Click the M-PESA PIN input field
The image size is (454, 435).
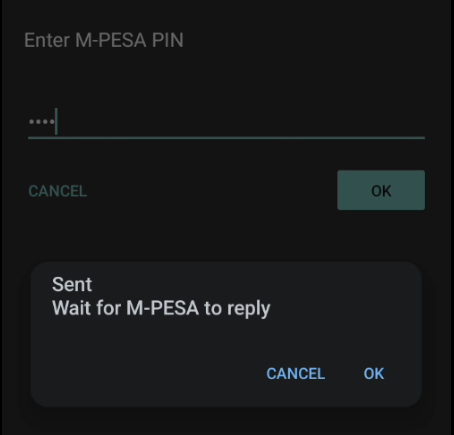pyautogui.click(x=226, y=122)
